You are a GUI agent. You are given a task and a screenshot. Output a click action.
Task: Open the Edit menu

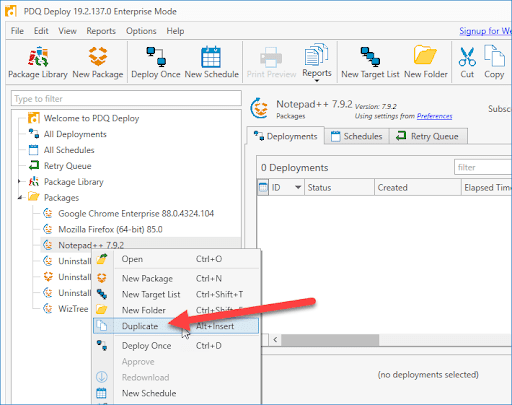click(41, 31)
